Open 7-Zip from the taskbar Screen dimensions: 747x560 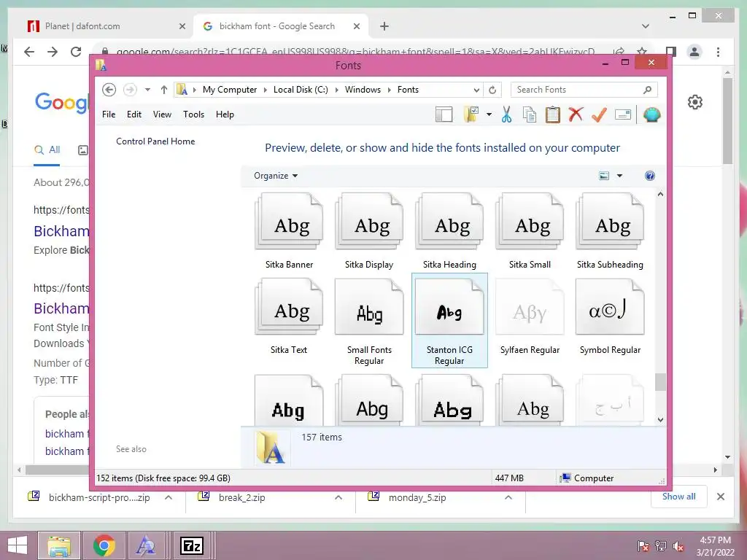(192, 545)
